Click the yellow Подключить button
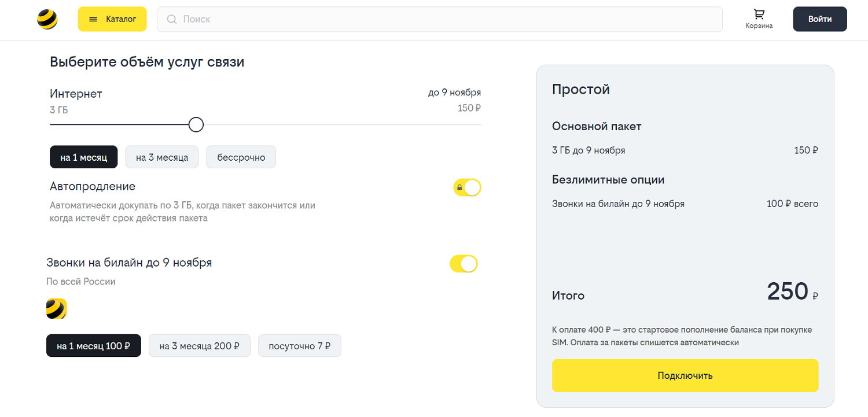 pos(685,376)
